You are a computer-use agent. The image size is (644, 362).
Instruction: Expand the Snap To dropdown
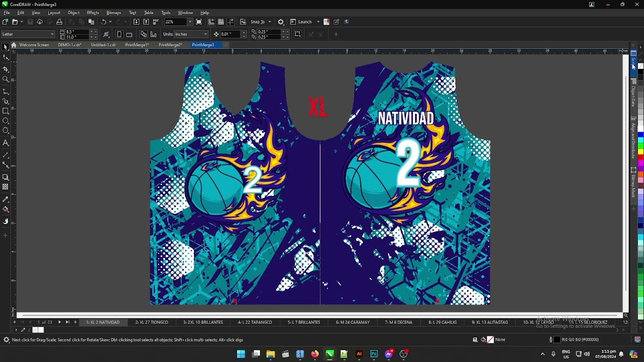pos(270,22)
